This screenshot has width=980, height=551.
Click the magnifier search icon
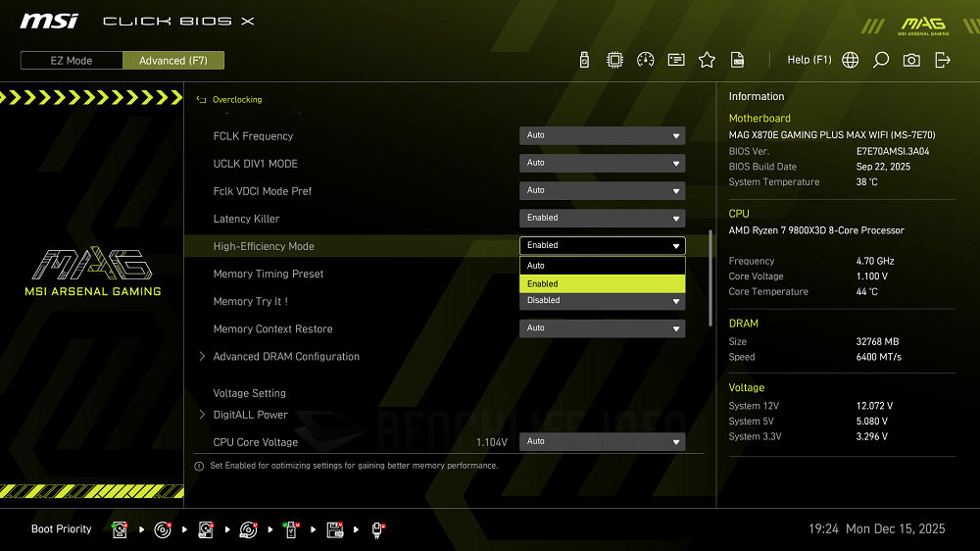pyautogui.click(x=881, y=60)
